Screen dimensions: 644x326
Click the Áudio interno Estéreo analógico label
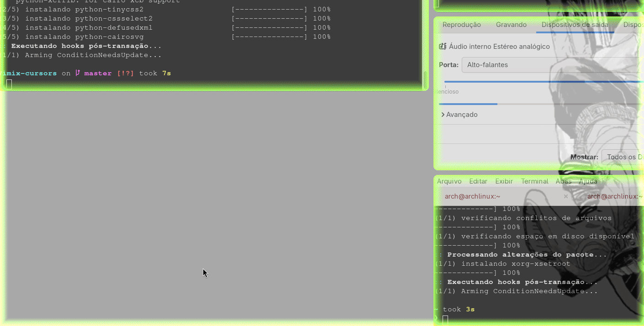(x=499, y=47)
